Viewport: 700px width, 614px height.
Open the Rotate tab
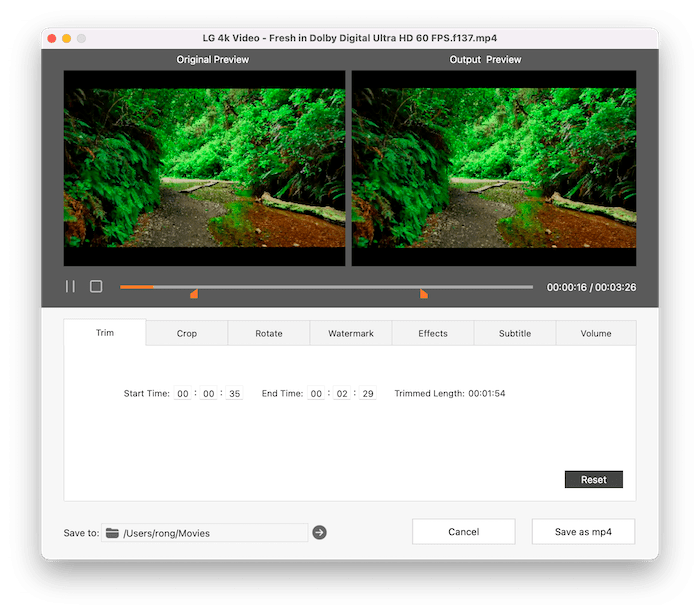coord(269,333)
